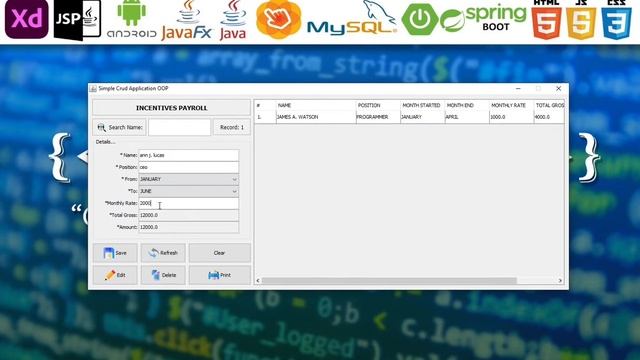Click the JS shield logo icon

(581, 20)
